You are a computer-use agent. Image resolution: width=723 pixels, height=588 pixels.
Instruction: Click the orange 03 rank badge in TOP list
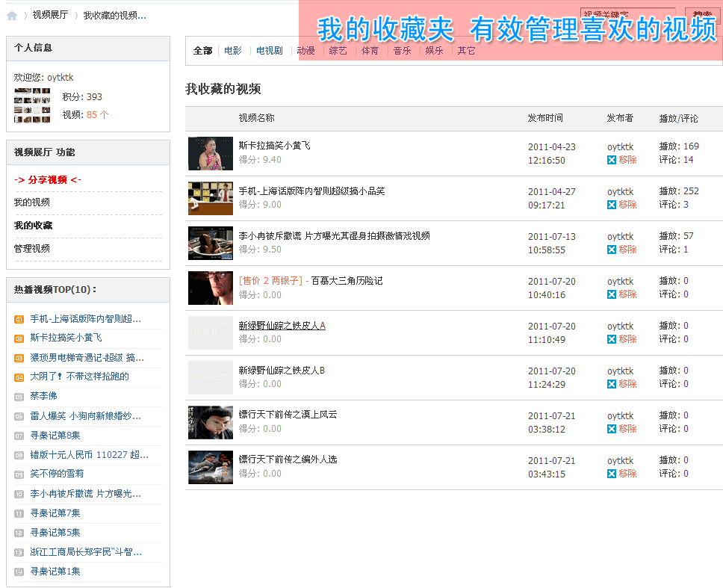click(19, 359)
